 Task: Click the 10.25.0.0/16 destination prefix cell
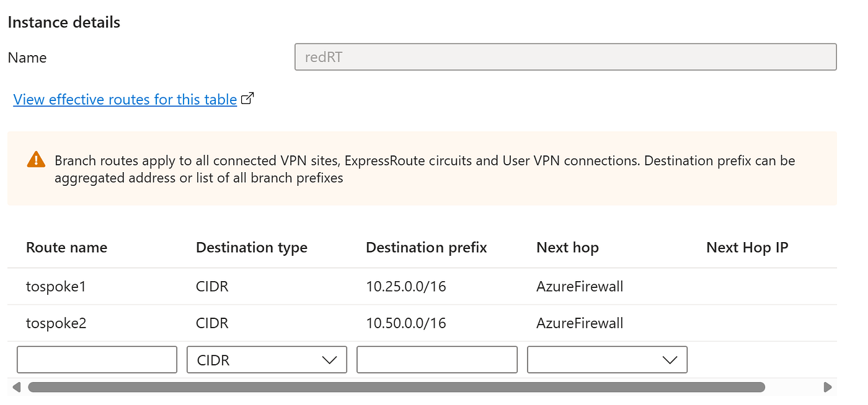[x=406, y=286]
